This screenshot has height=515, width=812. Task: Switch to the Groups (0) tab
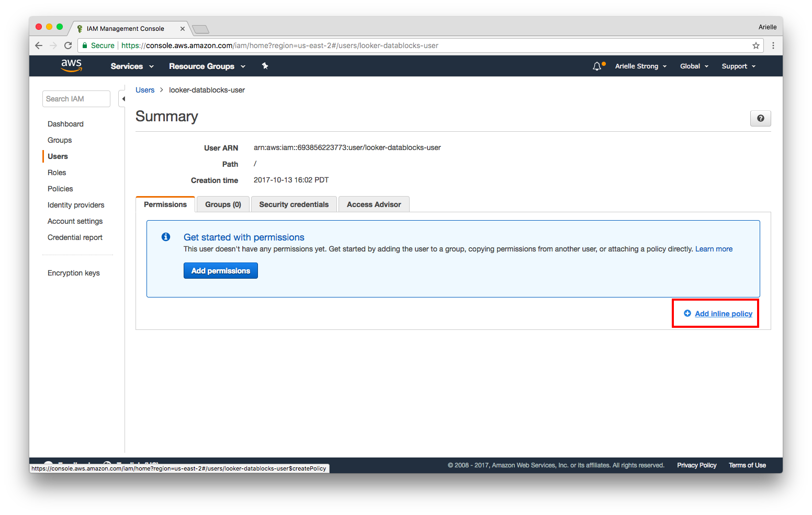point(223,204)
